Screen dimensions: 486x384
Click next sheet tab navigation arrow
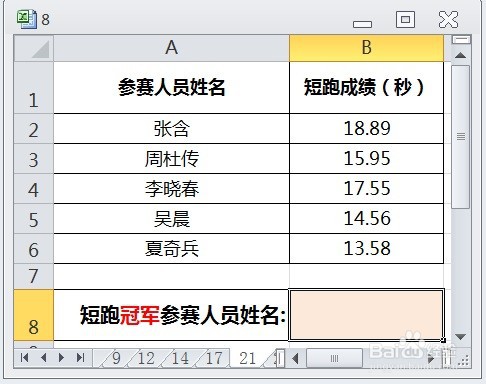pyautogui.click(x=61, y=358)
